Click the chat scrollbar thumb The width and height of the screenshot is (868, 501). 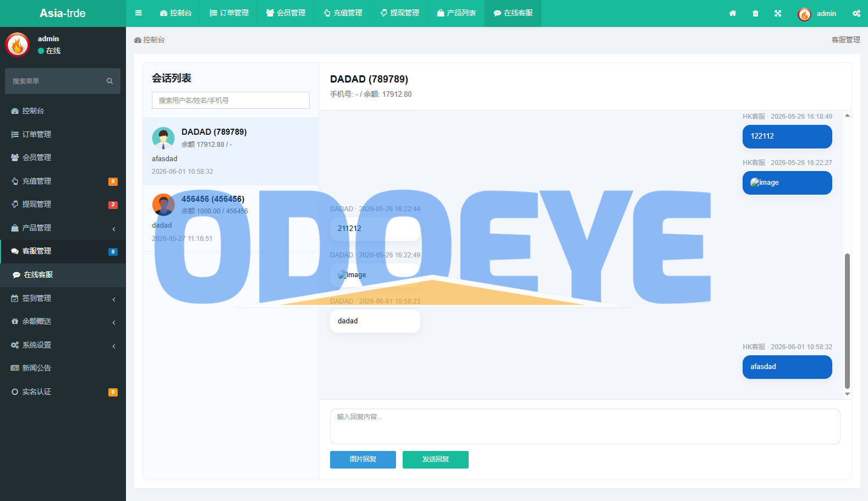[847, 321]
